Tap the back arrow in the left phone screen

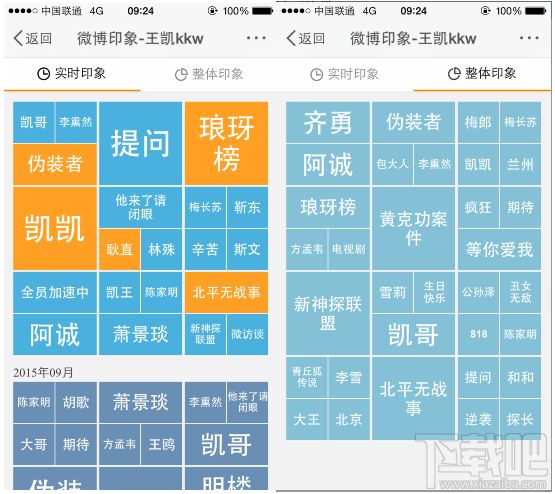[18, 38]
